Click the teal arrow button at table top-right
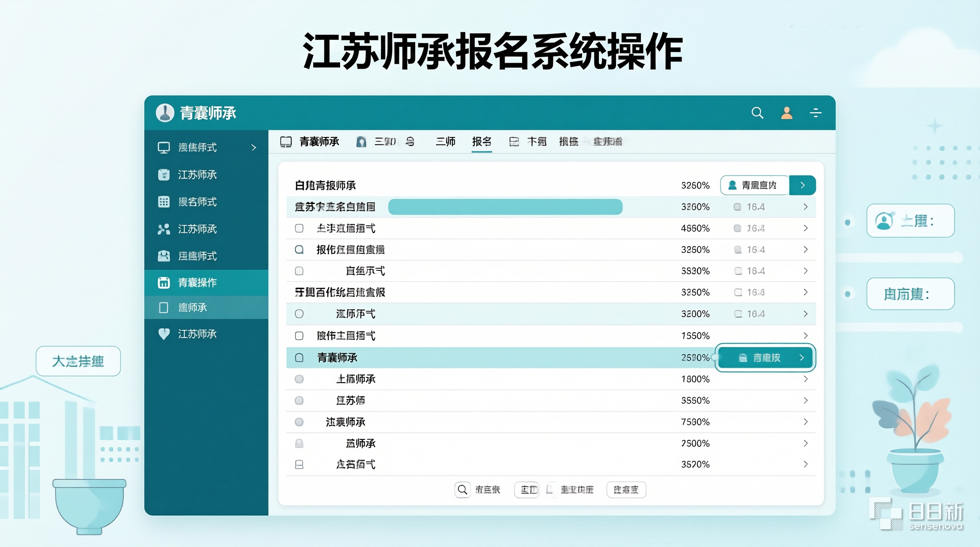This screenshot has height=547, width=980. [x=802, y=185]
